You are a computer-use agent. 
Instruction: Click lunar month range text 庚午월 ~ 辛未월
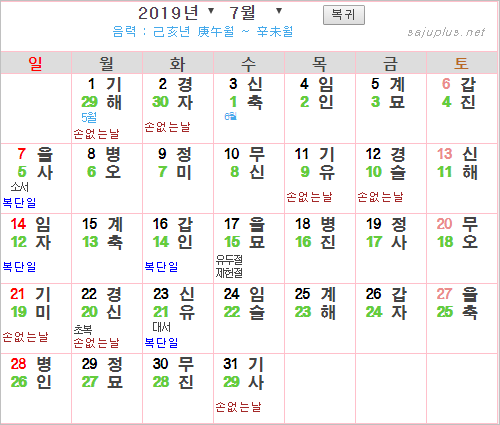(x=245, y=32)
